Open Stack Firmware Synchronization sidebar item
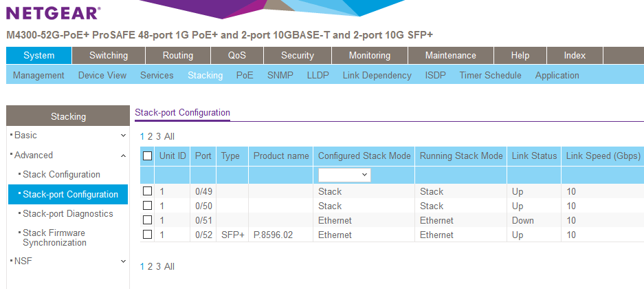Viewport: 644px width, 289px height. click(x=54, y=237)
